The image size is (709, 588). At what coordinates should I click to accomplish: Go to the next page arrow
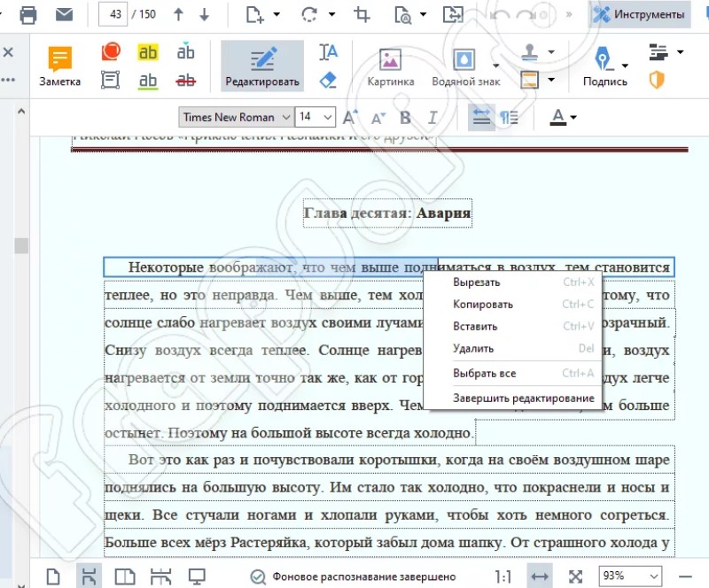tap(205, 14)
